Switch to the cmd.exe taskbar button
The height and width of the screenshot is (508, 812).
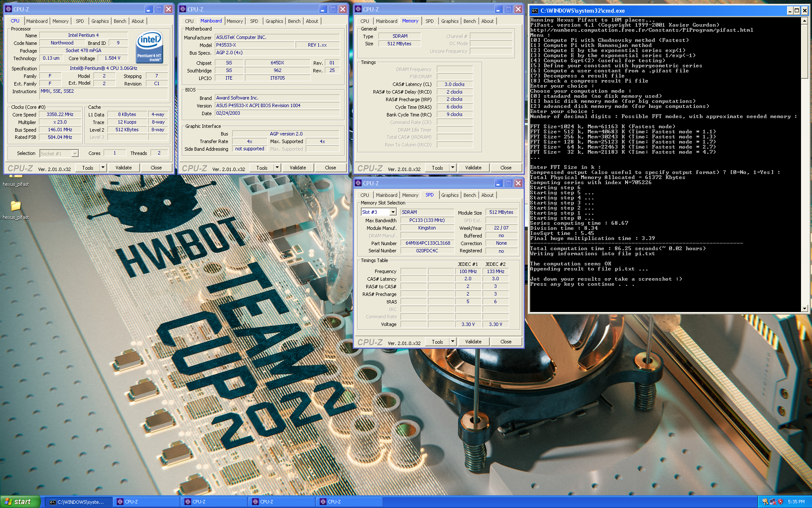point(79,502)
